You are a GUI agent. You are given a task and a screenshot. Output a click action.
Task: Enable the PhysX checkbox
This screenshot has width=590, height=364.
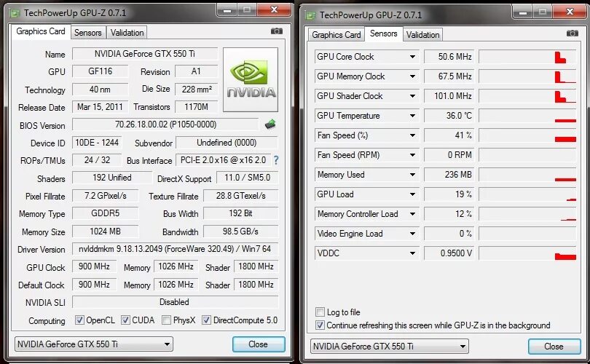[x=166, y=320]
